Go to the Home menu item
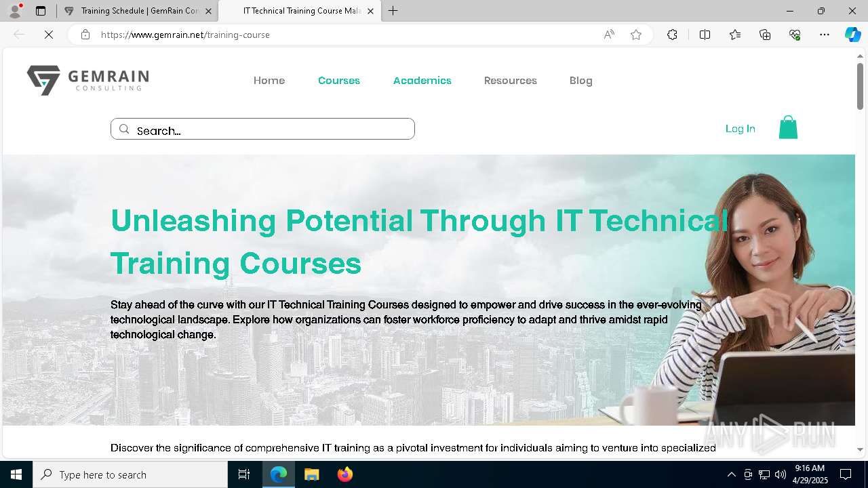Viewport: 868px width, 488px height. (x=269, y=80)
